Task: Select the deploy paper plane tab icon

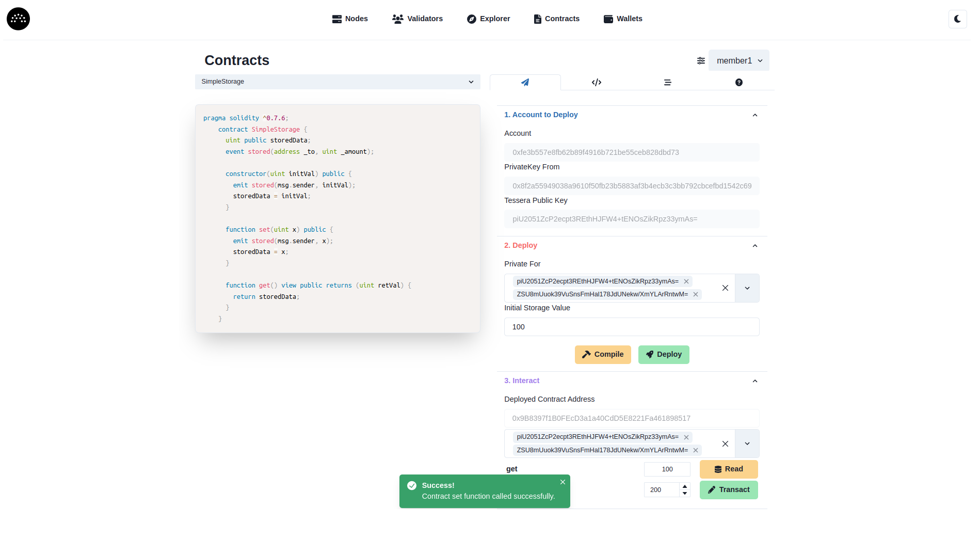Action: [525, 82]
